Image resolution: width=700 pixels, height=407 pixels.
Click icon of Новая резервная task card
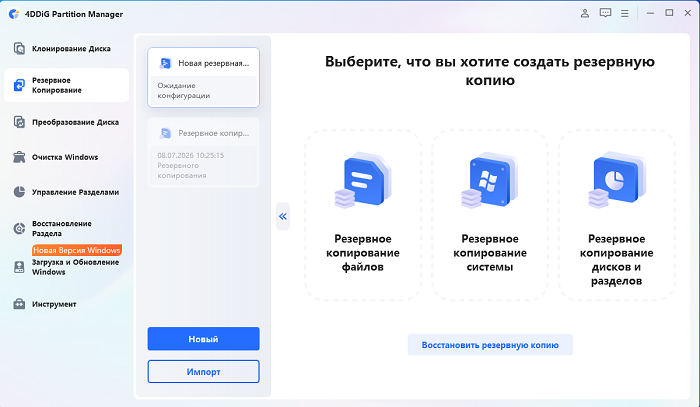tap(165, 63)
